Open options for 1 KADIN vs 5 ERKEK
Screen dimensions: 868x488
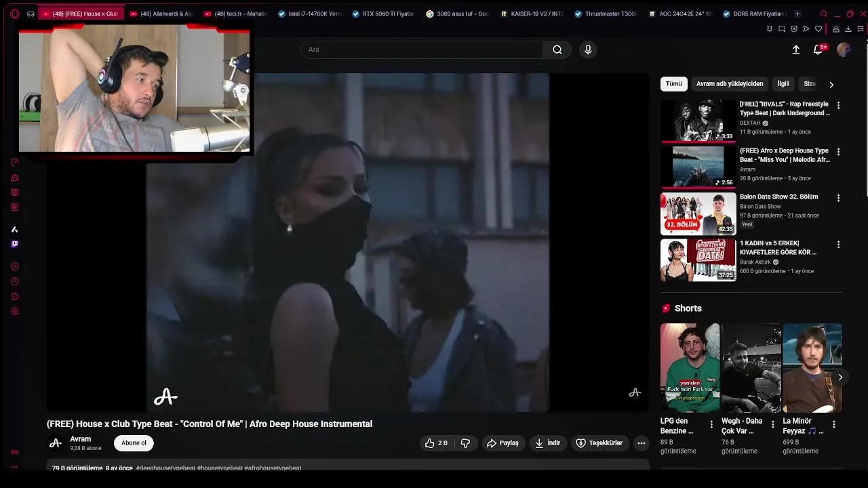pyautogui.click(x=838, y=244)
